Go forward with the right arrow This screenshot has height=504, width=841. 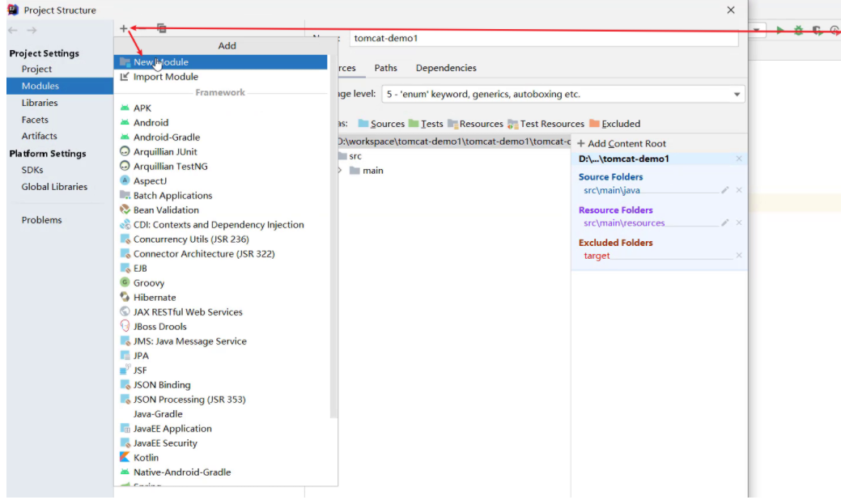pos(32,30)
